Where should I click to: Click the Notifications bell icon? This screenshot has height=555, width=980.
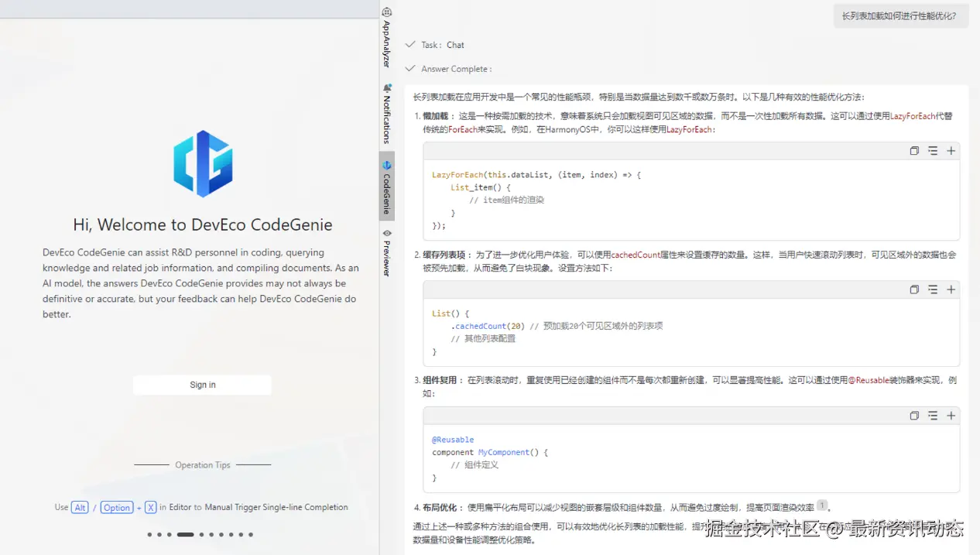(387, 88)
